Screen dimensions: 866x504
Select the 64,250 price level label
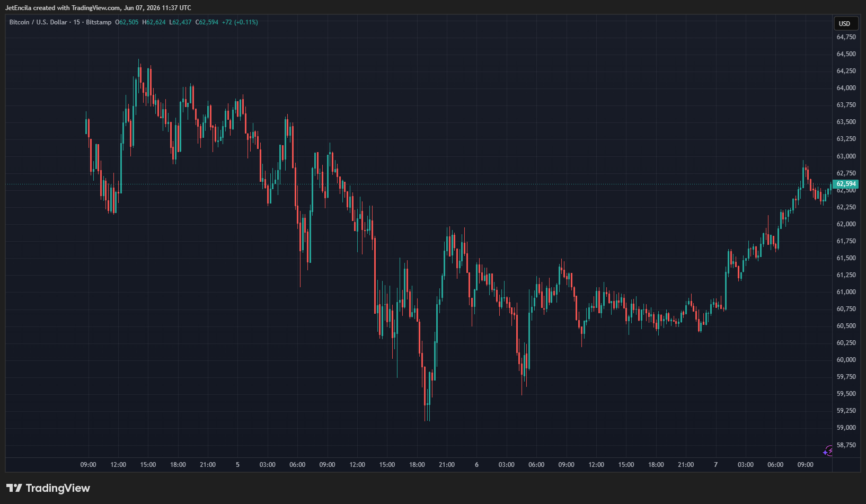[x=846, y=71]
